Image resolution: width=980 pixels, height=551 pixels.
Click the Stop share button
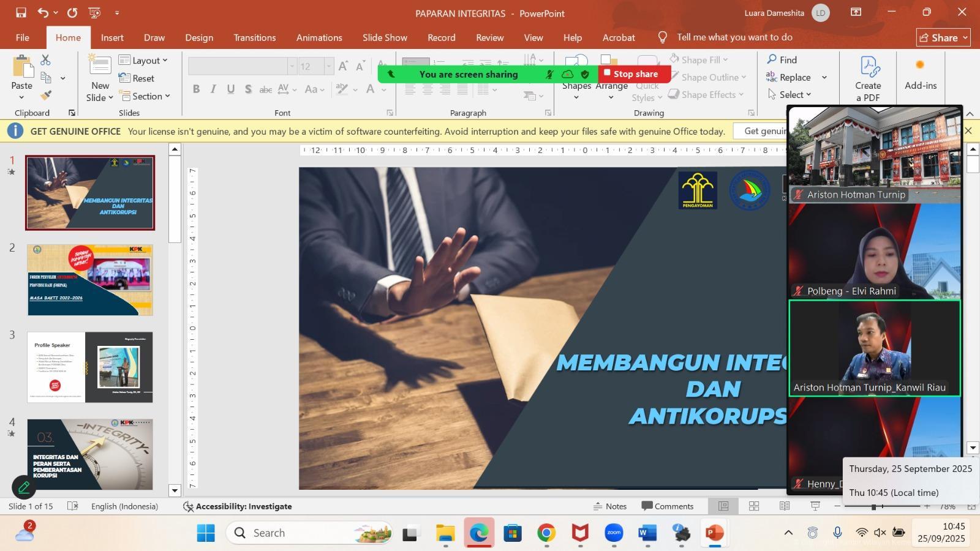[x=634, y=74]
